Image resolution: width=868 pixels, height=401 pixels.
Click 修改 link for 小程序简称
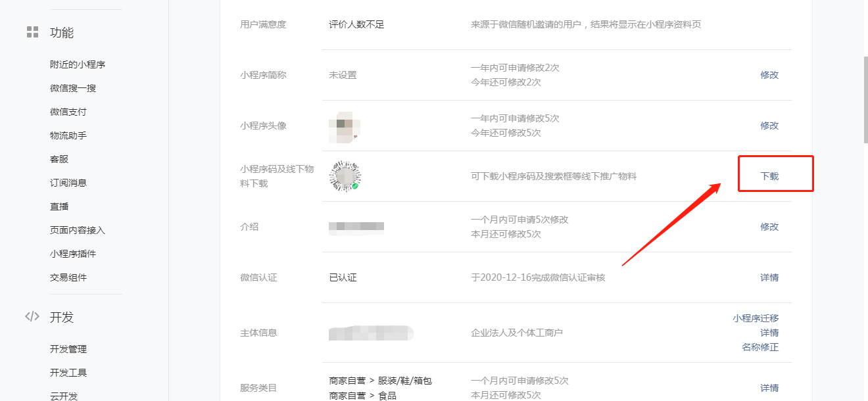coord(769,75)
